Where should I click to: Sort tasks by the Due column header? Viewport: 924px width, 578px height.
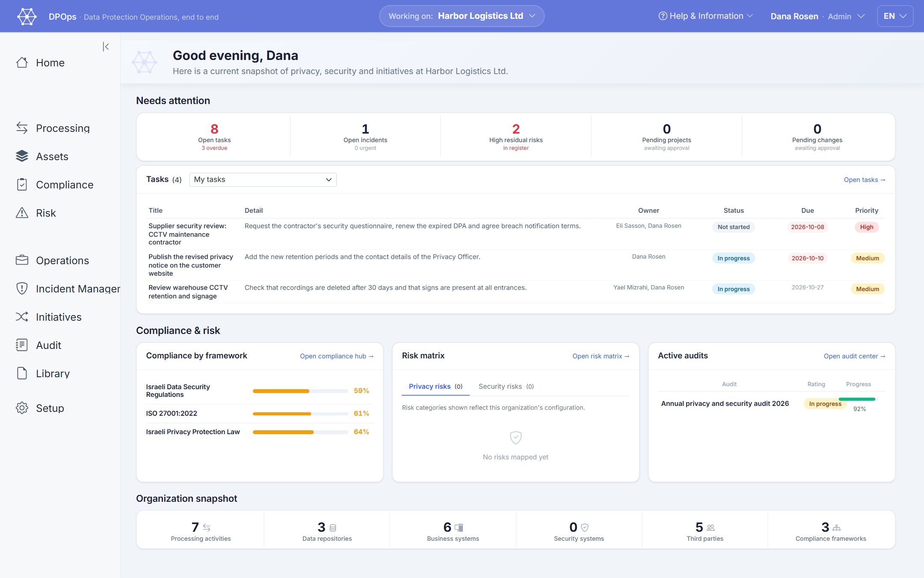coord(807,210)
